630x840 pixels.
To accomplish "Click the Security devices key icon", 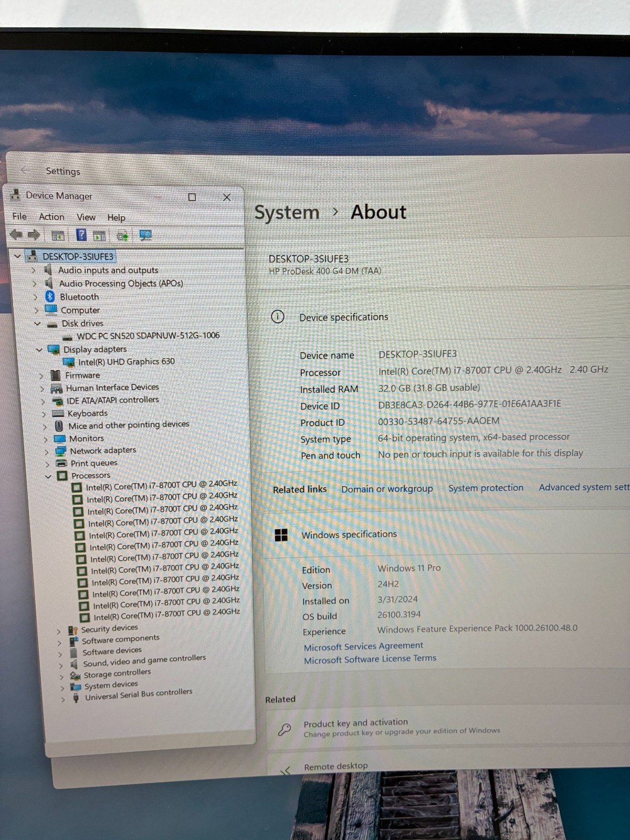I will (73, 629).
